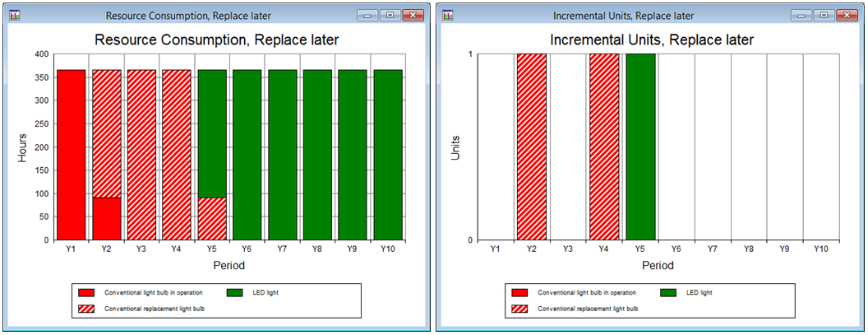Click 'Period' axis label in Resource Consumption chart

tap(229, 266)
